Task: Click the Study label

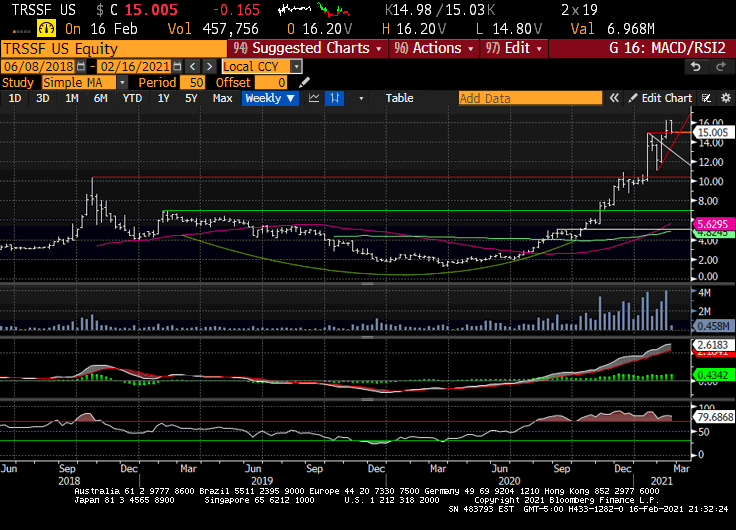Action: pos(18,83)
